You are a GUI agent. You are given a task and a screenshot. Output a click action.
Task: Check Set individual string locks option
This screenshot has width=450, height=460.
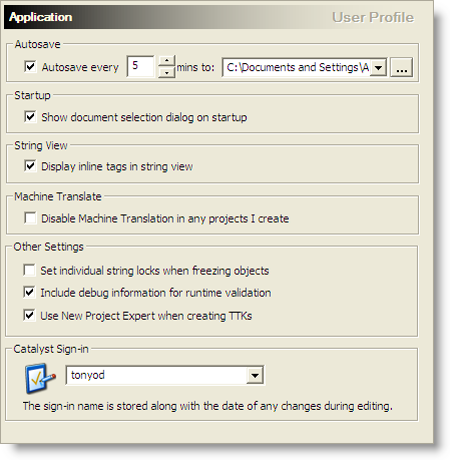point(29,270)
